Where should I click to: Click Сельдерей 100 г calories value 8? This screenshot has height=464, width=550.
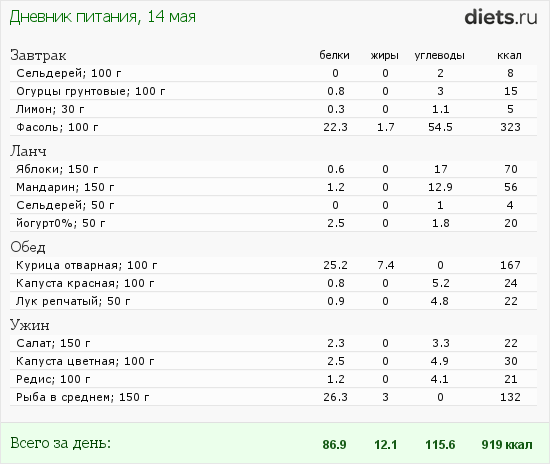coord(510,73)
